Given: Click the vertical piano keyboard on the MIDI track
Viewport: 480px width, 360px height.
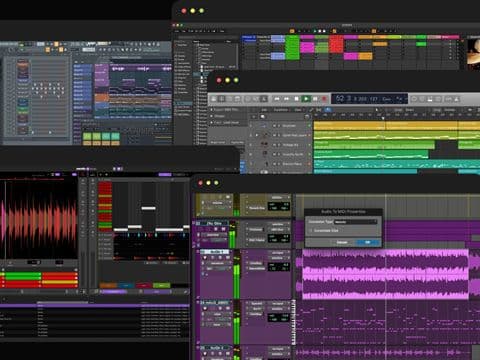Looking at the screenshot, I should [294, 322].
